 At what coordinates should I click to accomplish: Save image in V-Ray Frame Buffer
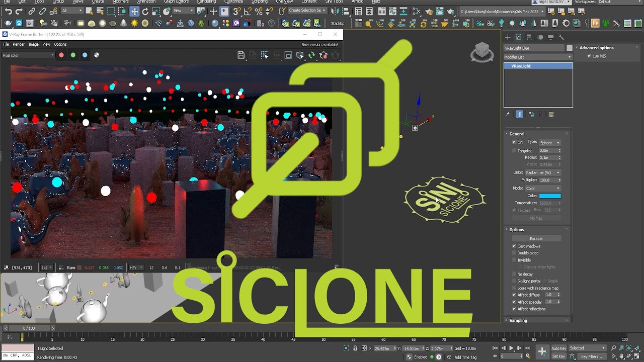click(241, 55)
